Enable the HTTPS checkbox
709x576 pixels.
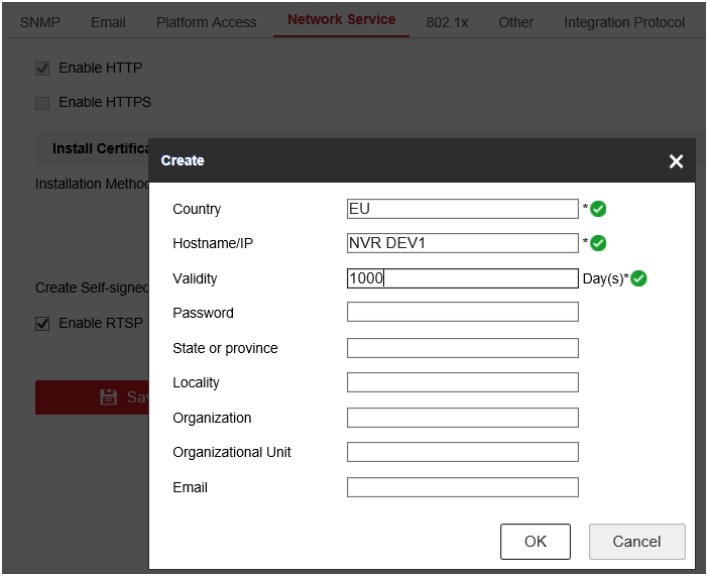[x=42, y=102]
